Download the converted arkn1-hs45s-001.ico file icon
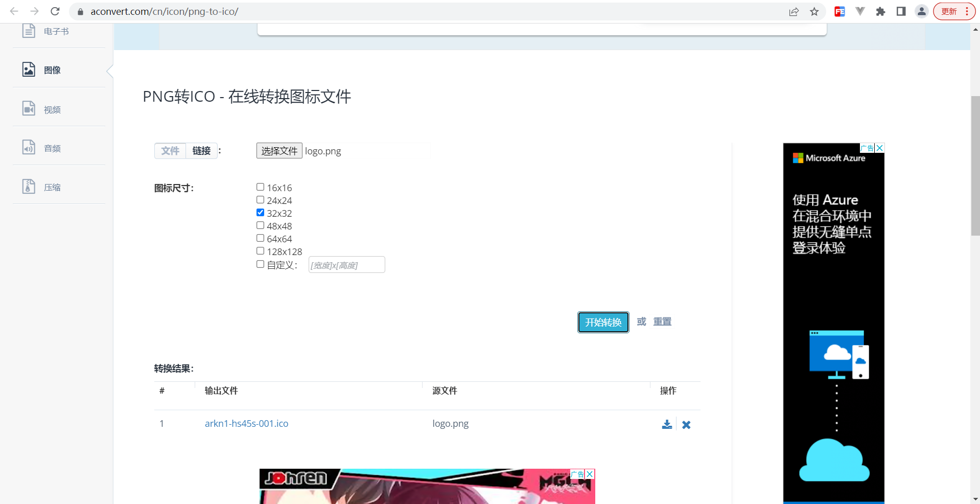Image resolution: width=980 pixels, height=504 pixels. (x=667, y=424)
